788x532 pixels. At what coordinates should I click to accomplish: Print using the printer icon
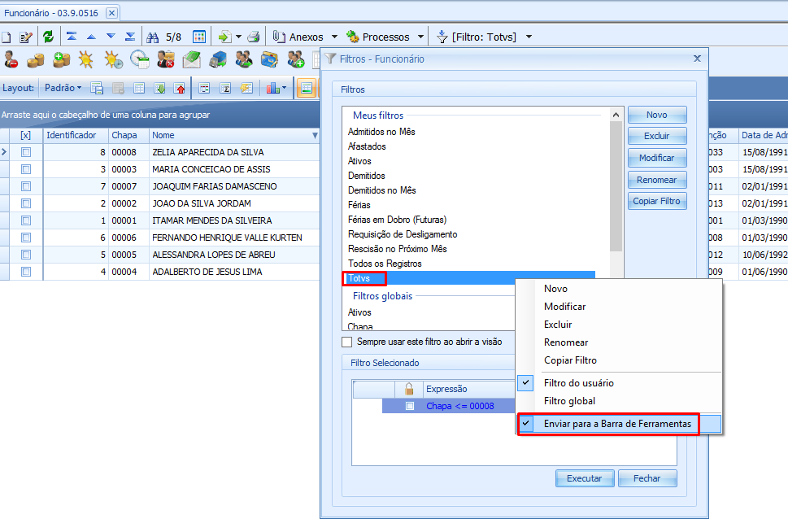click(254, 37)
